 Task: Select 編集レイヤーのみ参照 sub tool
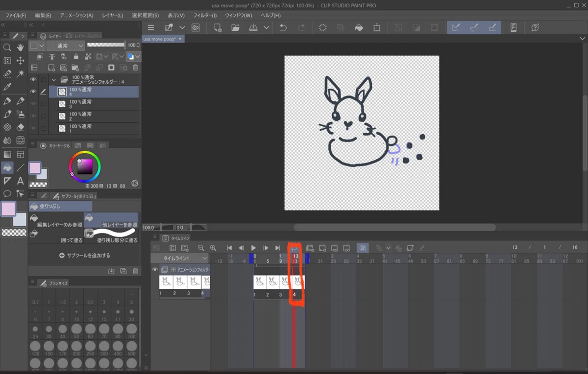[x=55, y=220]
